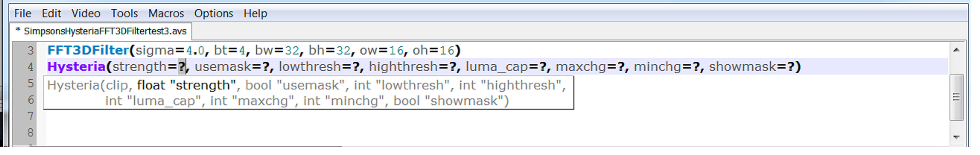The image size is (980, 155).
Task: Click the Hysteria calltip popup
Action: 308,93
